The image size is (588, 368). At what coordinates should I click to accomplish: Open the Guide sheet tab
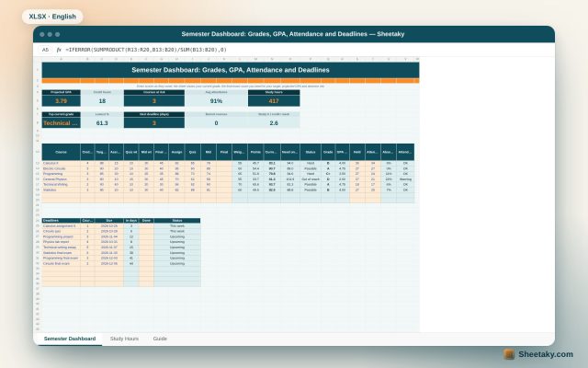(x=160, y=339)
